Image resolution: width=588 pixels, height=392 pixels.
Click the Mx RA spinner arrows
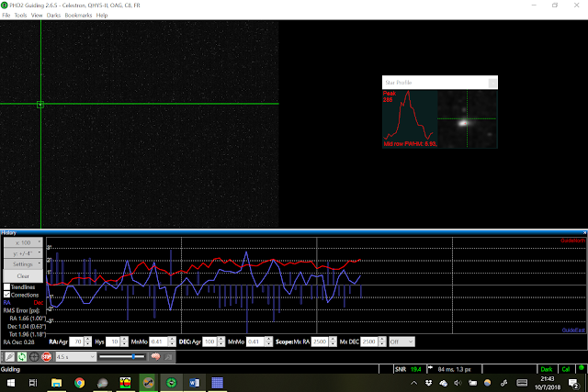tap(333, 342)
